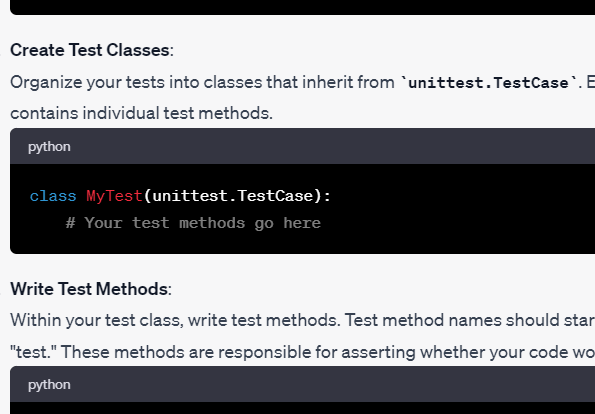The height and width of the screenshot is (414, 595).
Task: Click the sentence beginning "Within your test class"
Action: 302,321
